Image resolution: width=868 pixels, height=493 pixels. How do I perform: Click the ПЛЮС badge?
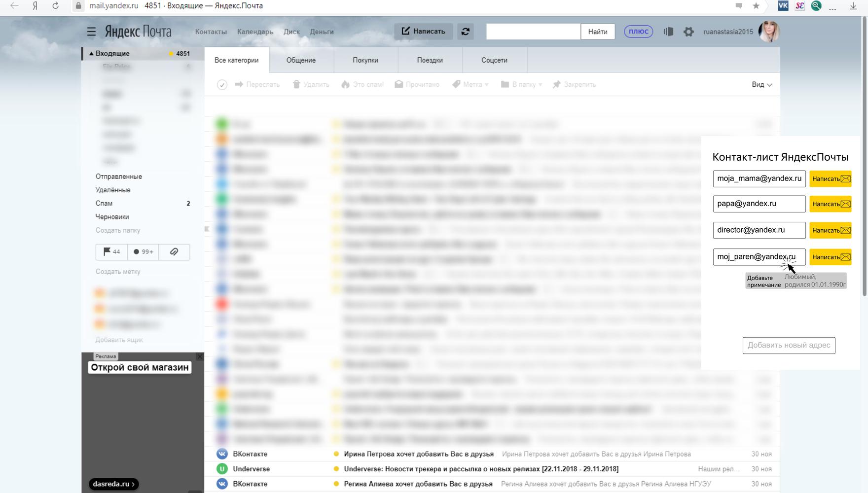tap(639, 32)
